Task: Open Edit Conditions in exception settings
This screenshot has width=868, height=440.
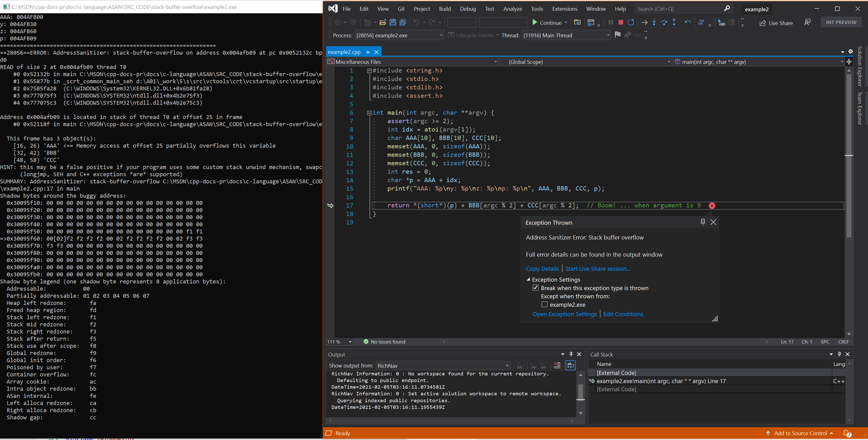Action: pos(623,314)
